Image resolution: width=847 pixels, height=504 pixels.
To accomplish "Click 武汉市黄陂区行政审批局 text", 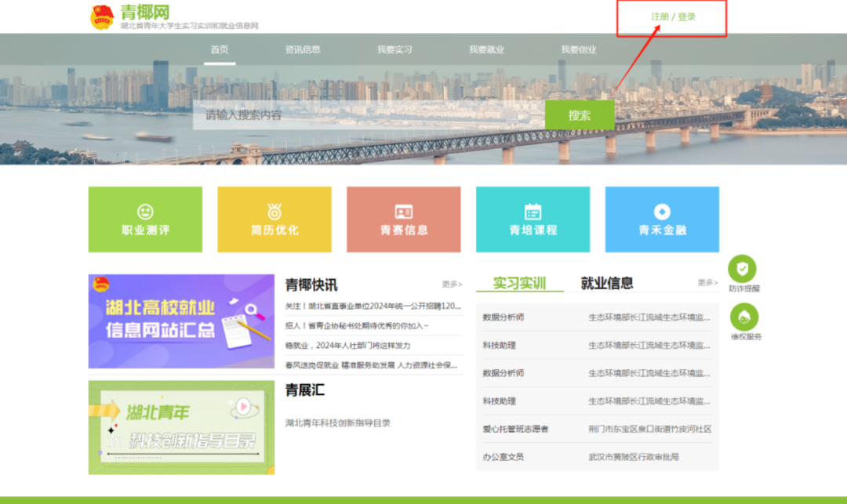I will pos(634,457).
